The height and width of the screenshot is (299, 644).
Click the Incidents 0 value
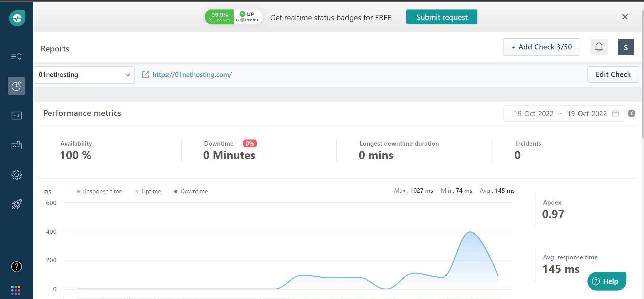(x=517, y=155)
